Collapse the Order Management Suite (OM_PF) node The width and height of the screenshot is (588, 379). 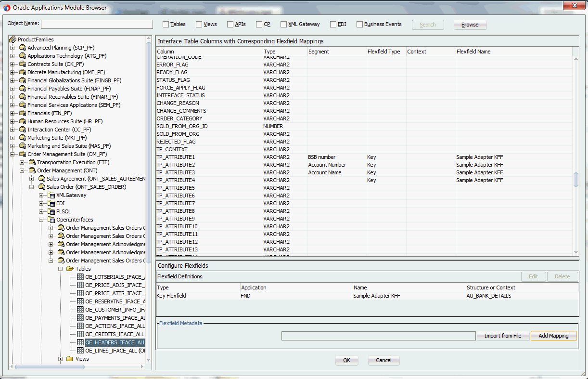point(13,154)
